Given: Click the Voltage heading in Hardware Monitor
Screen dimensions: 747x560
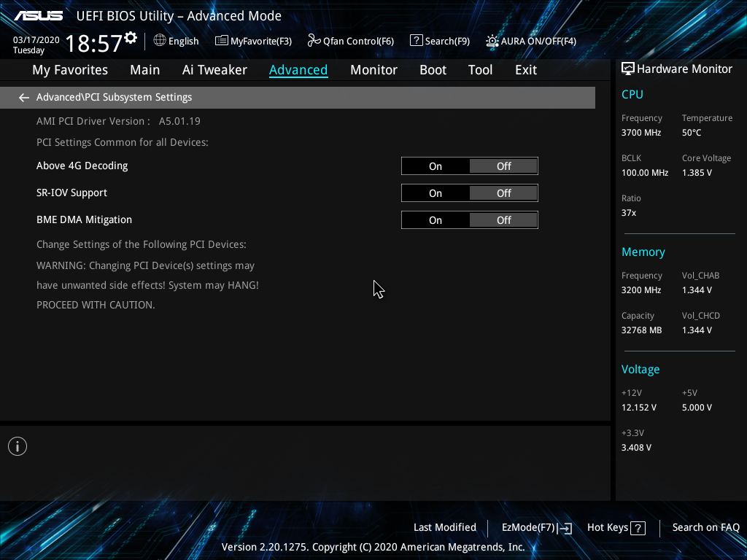Looking at the screenshot, I should 640,370.
